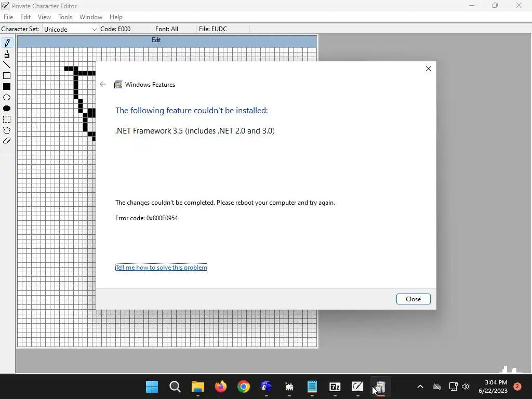Select the Straight Line tool
The image size is (532, 399).
point(7,65)
